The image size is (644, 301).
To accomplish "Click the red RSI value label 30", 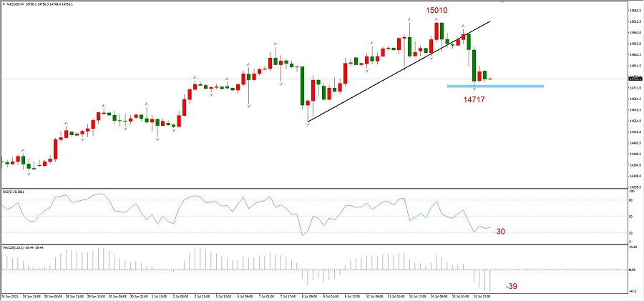I will click(x=500, y=232).
